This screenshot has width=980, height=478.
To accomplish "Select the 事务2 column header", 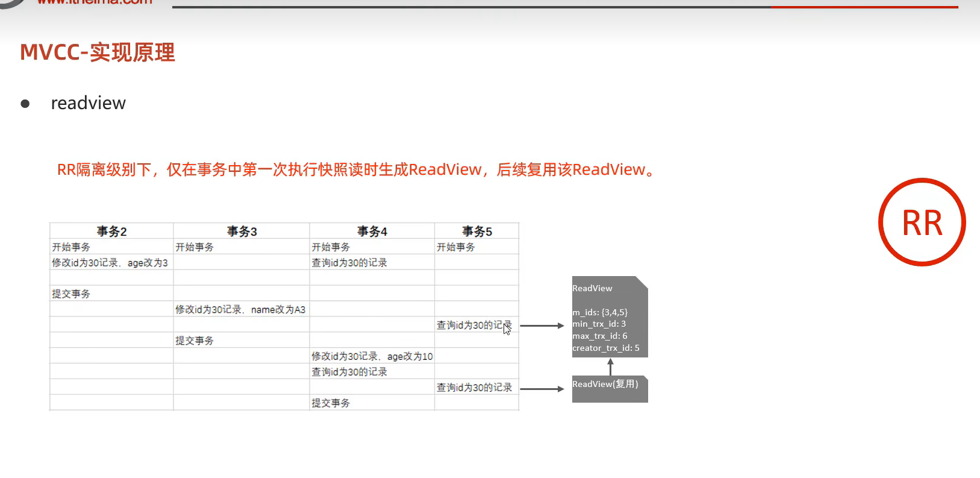I will tap(111, 231).
